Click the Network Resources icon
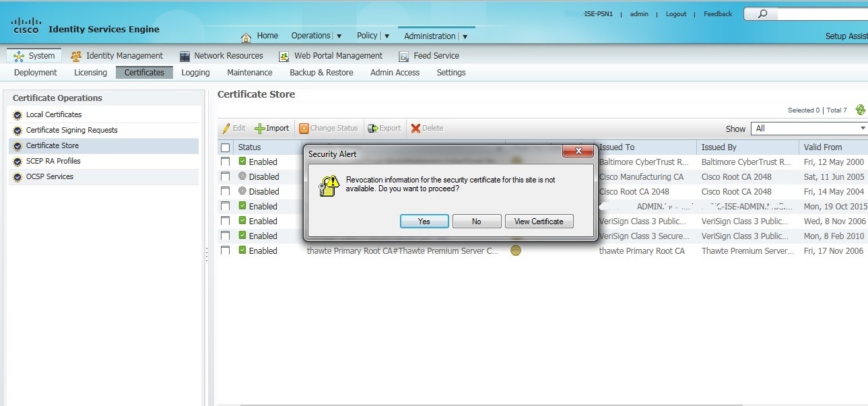This screenshot has width=868, height=406. (185, 56)
